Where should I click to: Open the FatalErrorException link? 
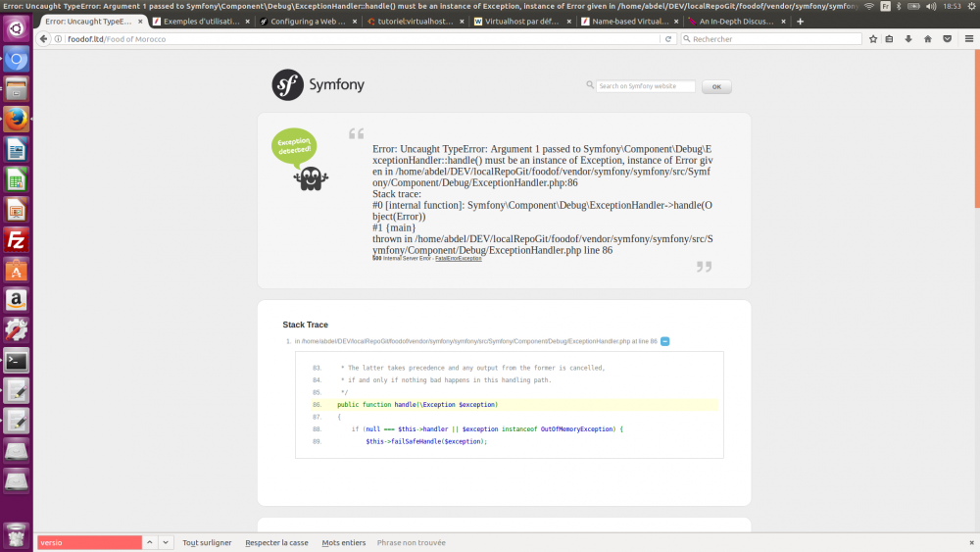(458, 258)
